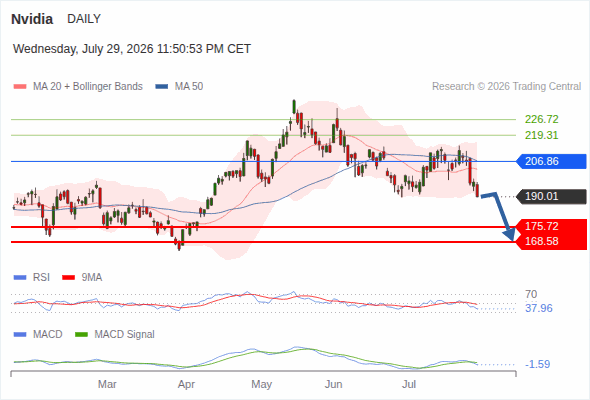
Task: Click the RSI value 37.96
Action: (x=539, y=309)
